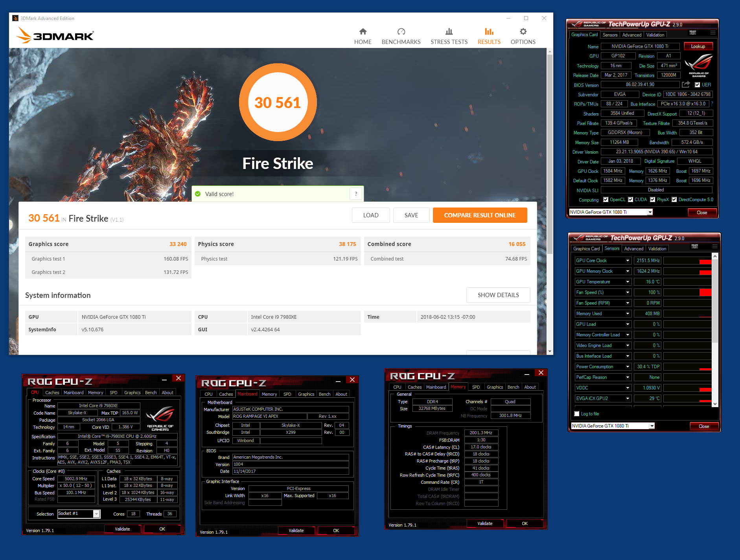Click the 3DMark logo

click(x=55, y=35)
